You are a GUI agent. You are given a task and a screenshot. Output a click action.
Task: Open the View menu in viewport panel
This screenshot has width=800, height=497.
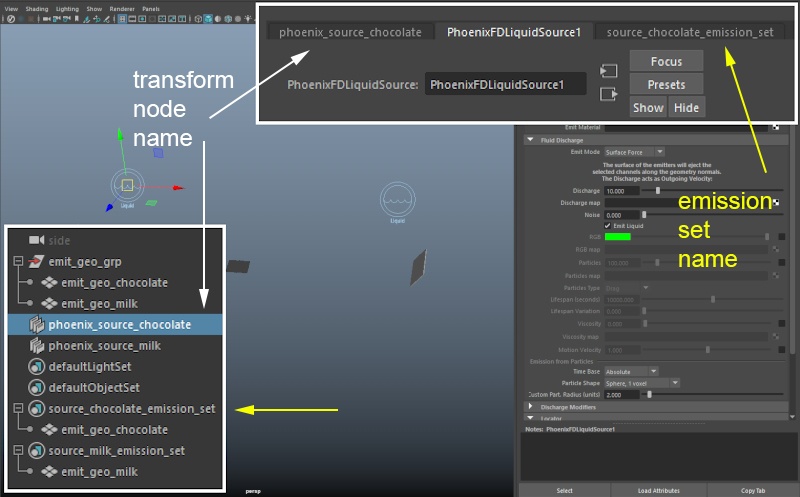[x=11, y=9]
